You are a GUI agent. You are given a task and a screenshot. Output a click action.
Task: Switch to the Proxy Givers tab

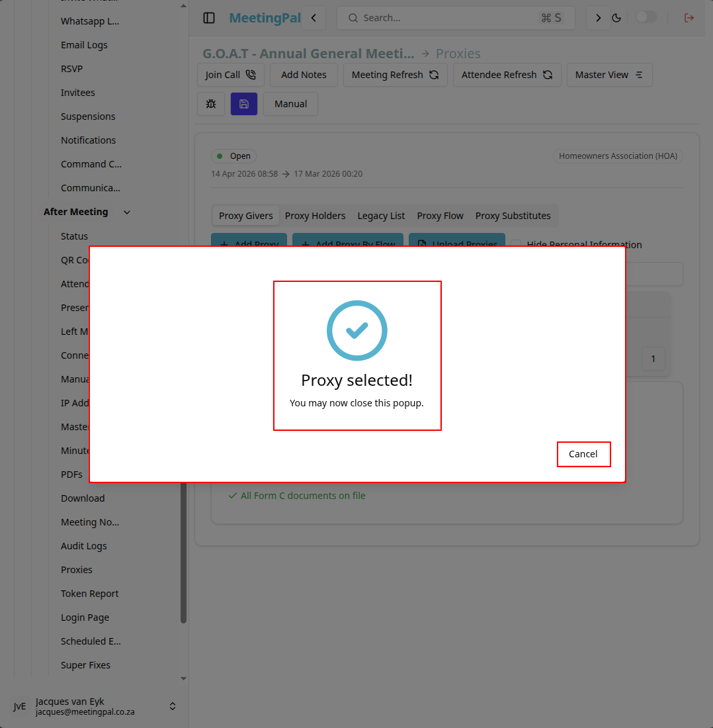point(246,216)
